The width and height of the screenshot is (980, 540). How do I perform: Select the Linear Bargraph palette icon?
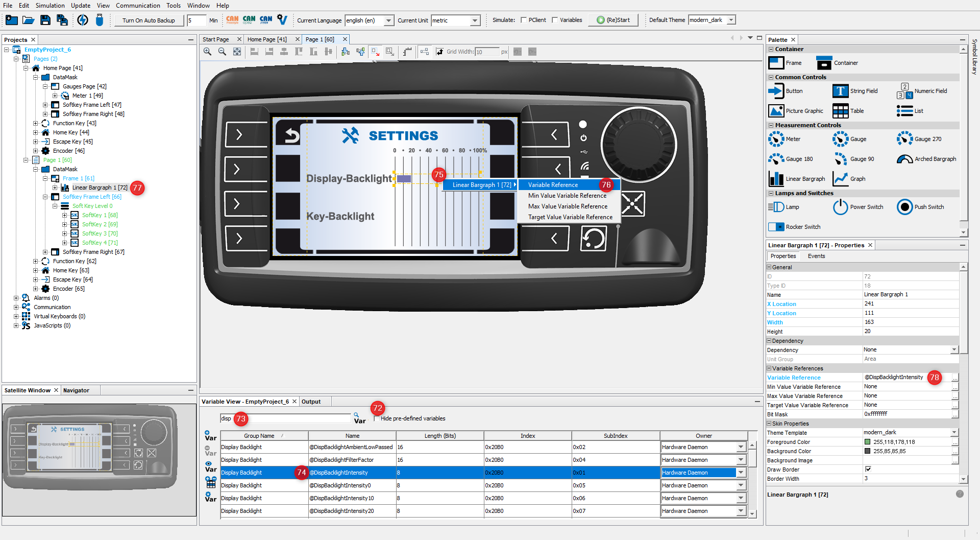[x=776, y=179]
